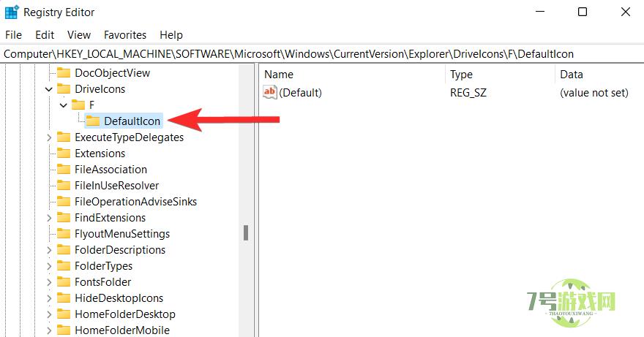Select the FlyoutMenuSettings key label
This screenshot has width=644, height=337.
[x=122, y=234]
